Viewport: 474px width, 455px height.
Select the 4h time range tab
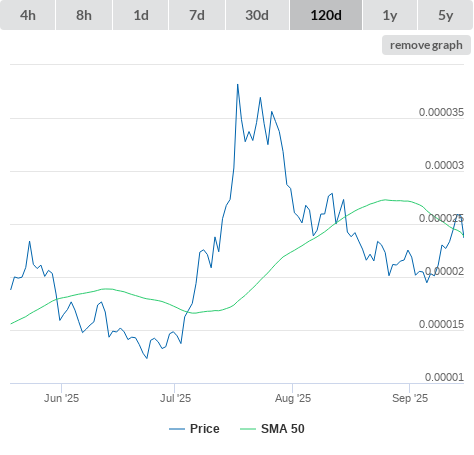click(28, 15)
